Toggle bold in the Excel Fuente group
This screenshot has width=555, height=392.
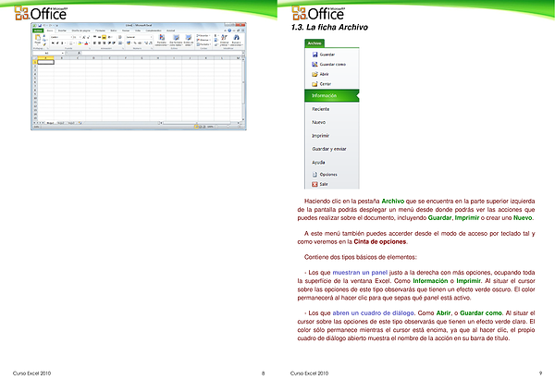pyautogui.click(x=53, y=43)
